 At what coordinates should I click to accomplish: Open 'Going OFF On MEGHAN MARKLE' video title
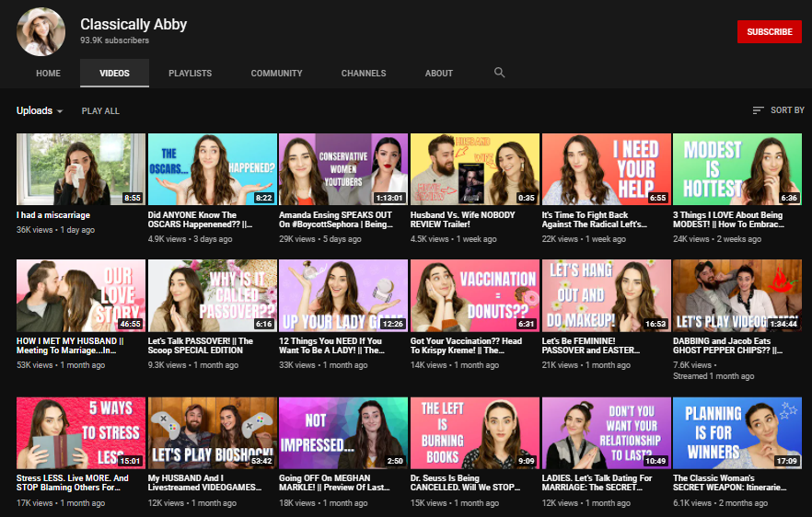334,483
